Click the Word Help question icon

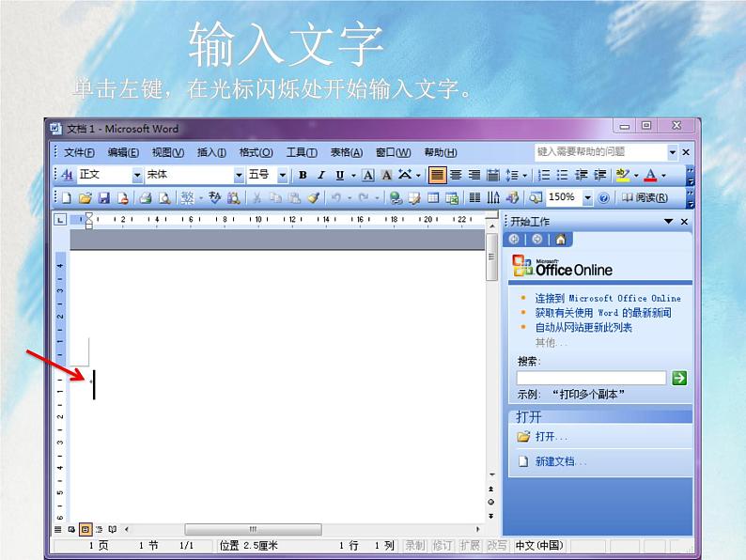coord(603,197)
